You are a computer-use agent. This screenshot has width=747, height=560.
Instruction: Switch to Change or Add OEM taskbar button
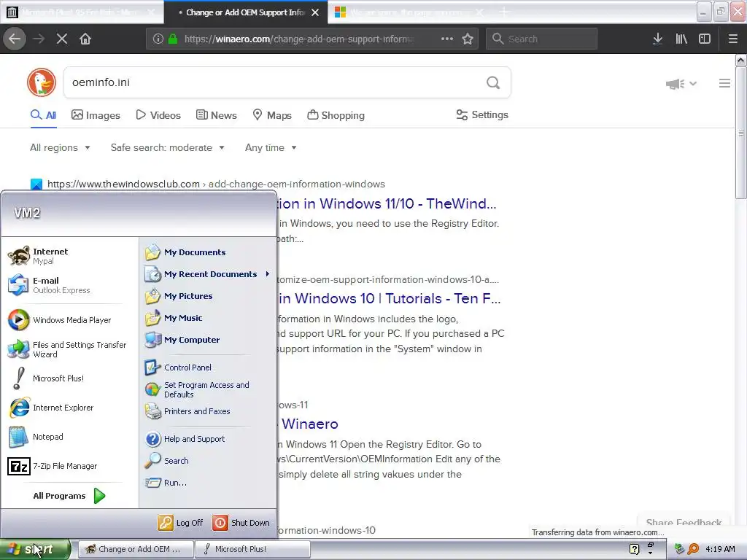(135, 549)
